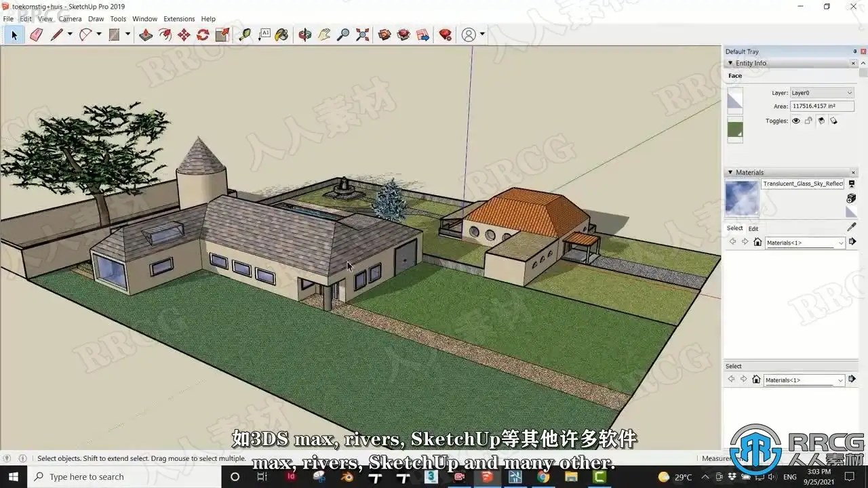Show the secondary selection pane button
The image size is (868, 488).
point(851,184)
